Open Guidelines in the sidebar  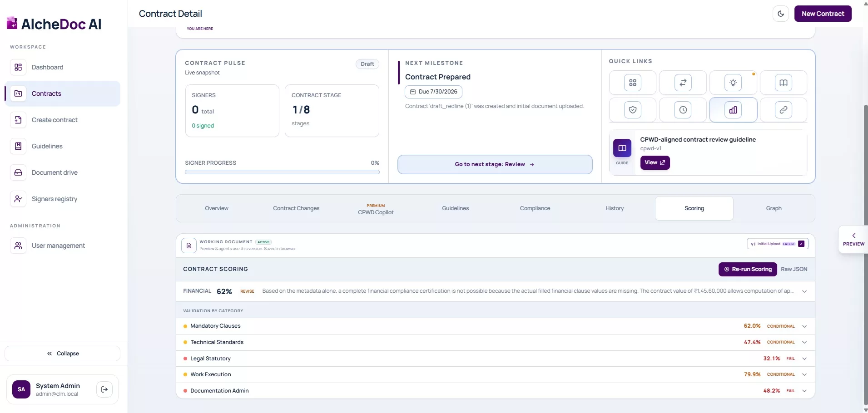click(x=62, y=146)
